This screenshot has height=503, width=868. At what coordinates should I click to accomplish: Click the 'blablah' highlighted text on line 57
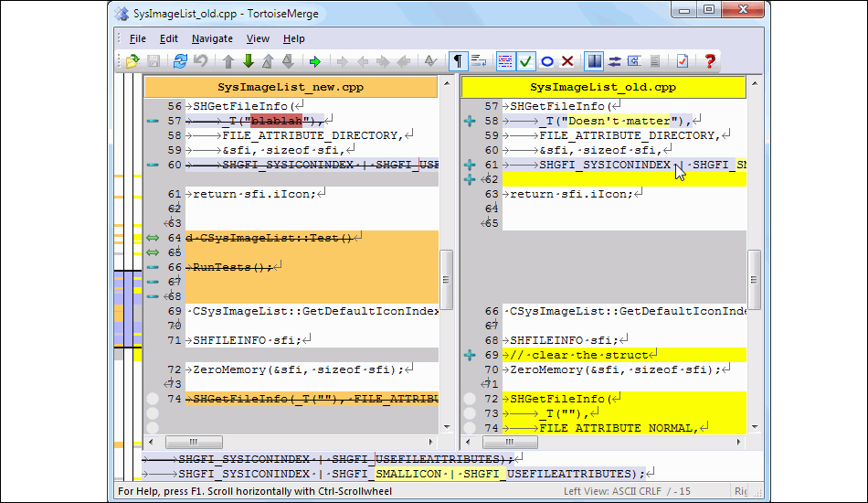277,121
